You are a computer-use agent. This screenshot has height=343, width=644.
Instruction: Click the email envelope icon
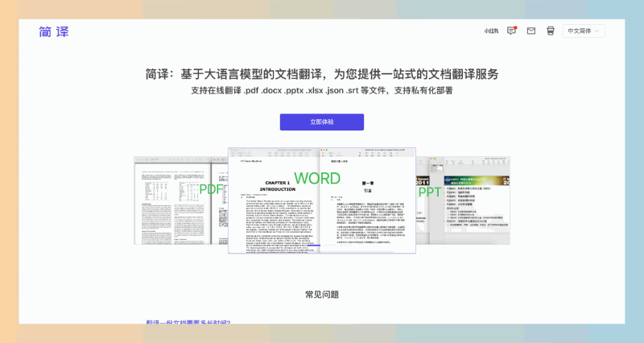point(531,31)
